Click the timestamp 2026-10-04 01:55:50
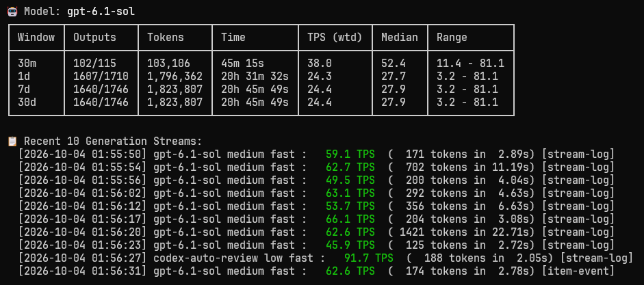This screenshot has width=644, height=285. point(83,154)
